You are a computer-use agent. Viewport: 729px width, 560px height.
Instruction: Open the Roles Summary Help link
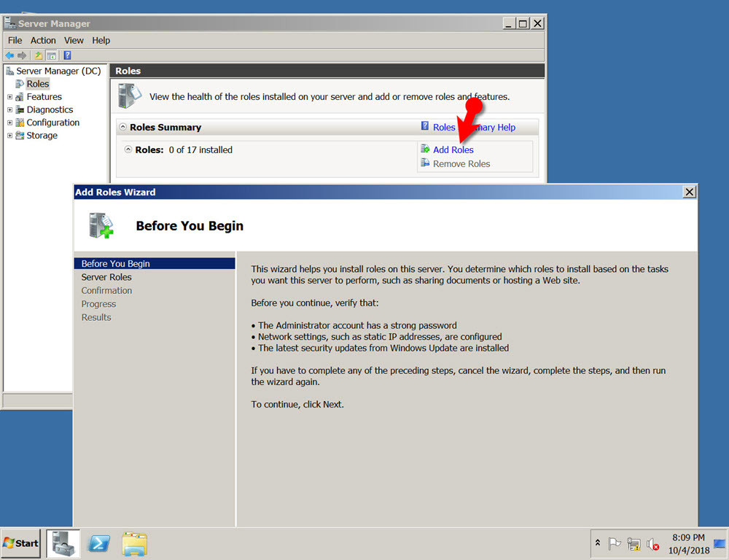click(475, 127)
